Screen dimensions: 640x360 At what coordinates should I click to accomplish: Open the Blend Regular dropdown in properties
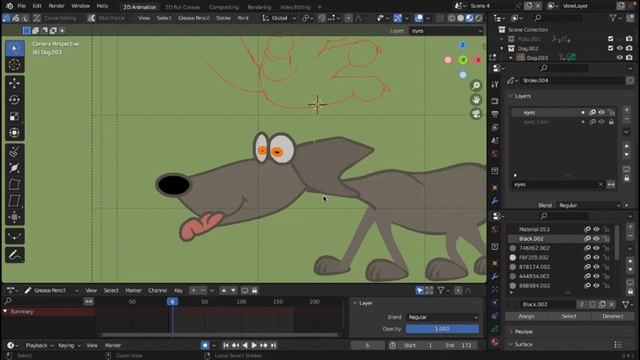(x=589, y=205)
